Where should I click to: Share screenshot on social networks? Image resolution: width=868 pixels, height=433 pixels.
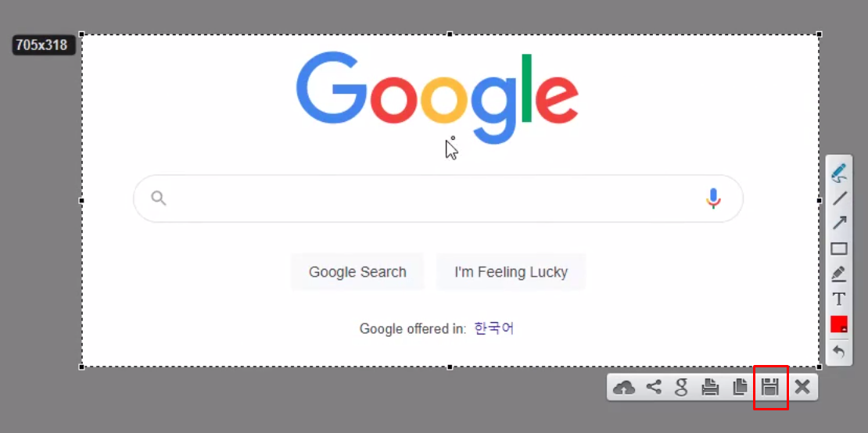tap(655, 387)
